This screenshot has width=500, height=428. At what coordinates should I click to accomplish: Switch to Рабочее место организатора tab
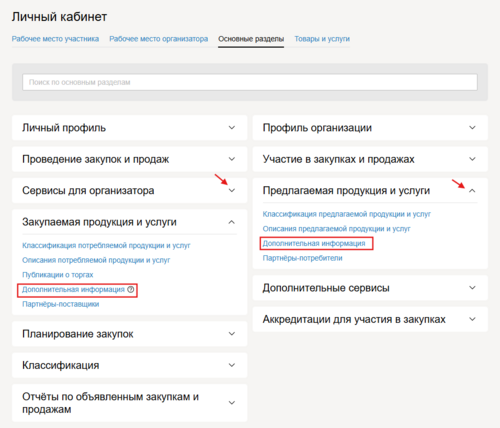pos(159,39)
